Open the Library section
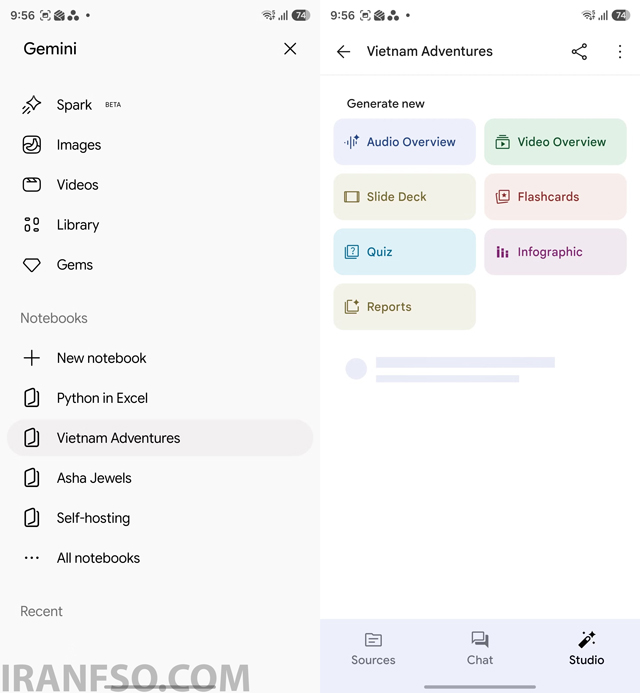640x693 pixels. [x=160, y=225]
